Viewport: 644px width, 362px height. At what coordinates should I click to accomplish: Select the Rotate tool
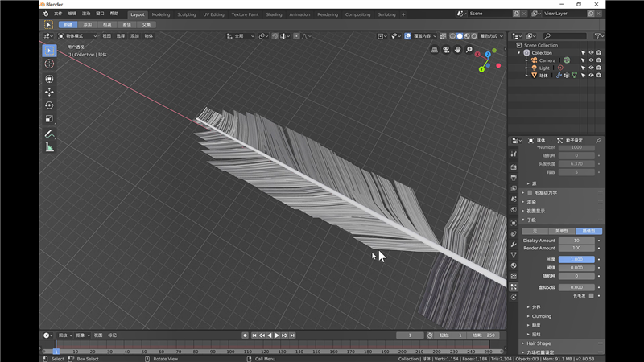coord(49,105)
